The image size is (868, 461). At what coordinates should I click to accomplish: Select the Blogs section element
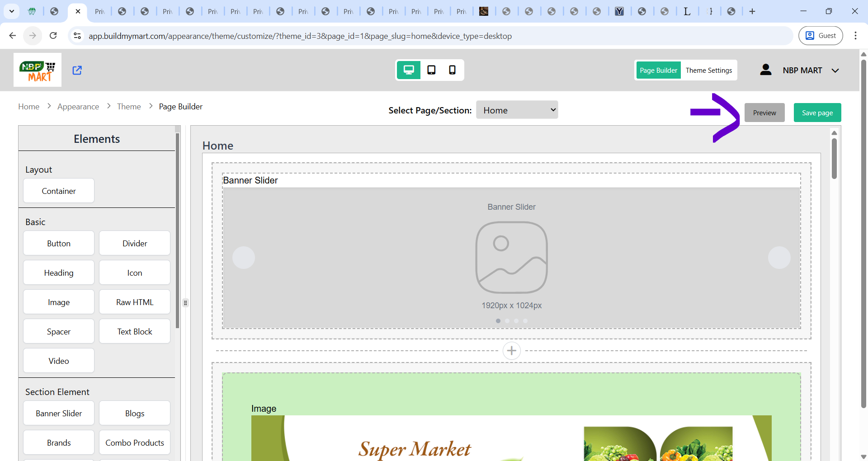click(x=135, y=413)
